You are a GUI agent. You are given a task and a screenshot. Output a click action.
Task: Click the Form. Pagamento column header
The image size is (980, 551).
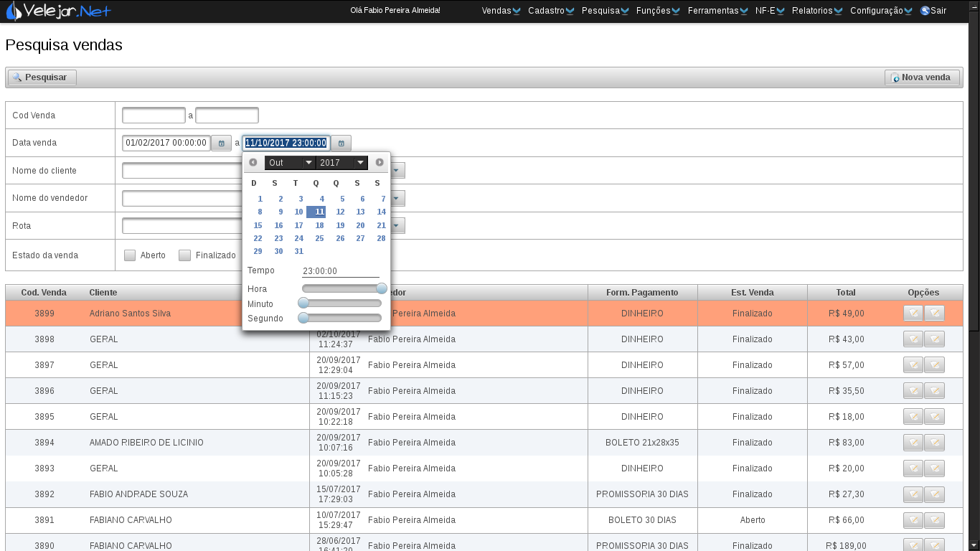tap(642, 293)
